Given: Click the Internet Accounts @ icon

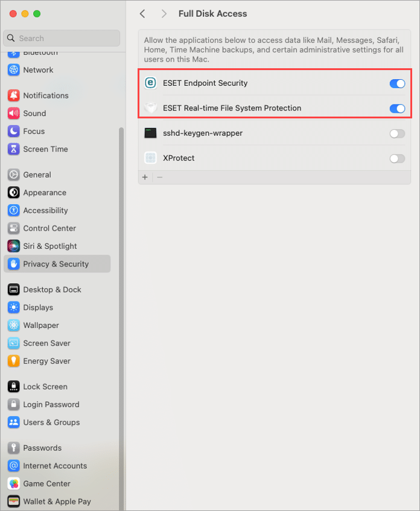Looking at the screenshot, I should click(14, 466).
